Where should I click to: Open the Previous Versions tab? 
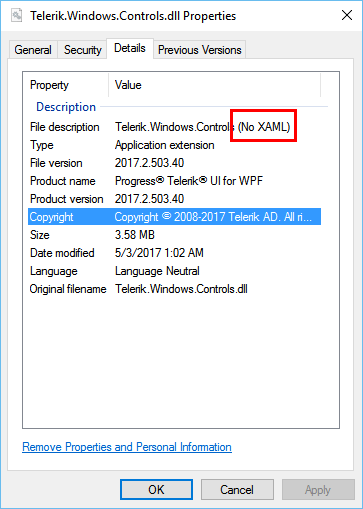pyautogui.click(x=199, y=50)
